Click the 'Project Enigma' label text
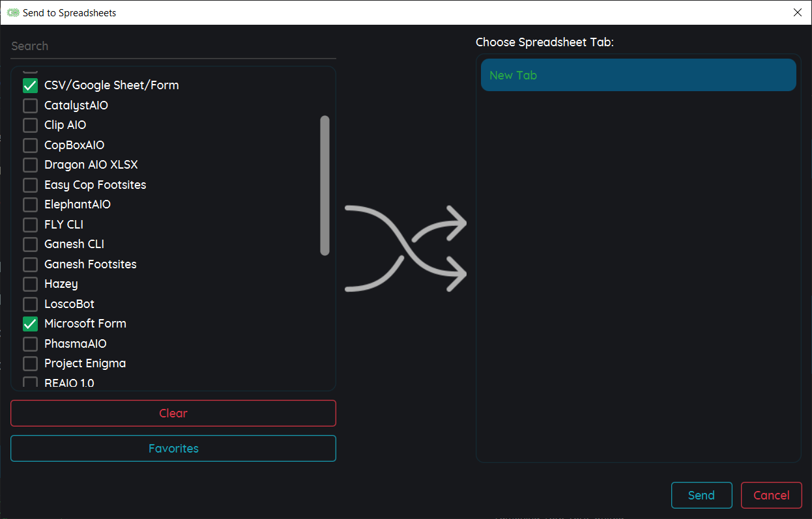Viewport: 812px width, 519px height. (x=85, y=363)
